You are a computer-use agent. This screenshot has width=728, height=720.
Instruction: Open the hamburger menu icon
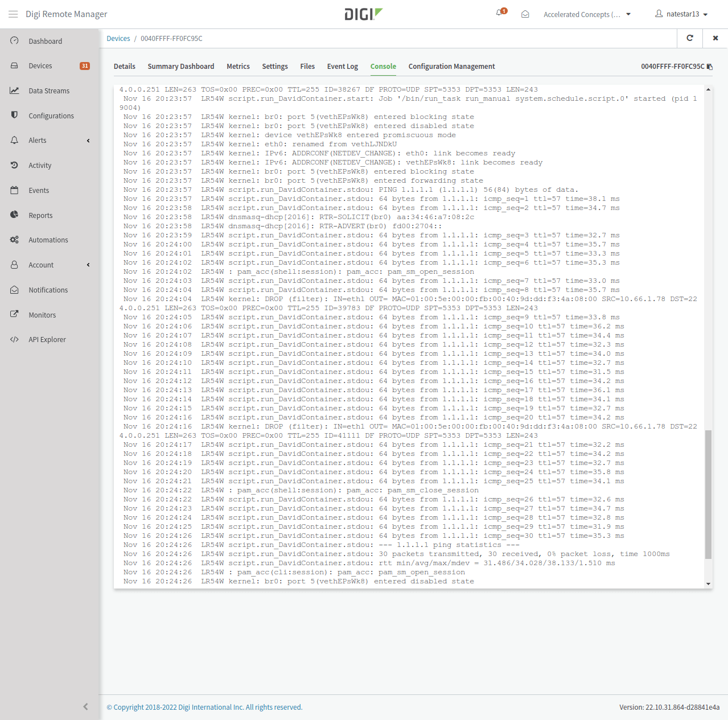click(x=13, y=14)
